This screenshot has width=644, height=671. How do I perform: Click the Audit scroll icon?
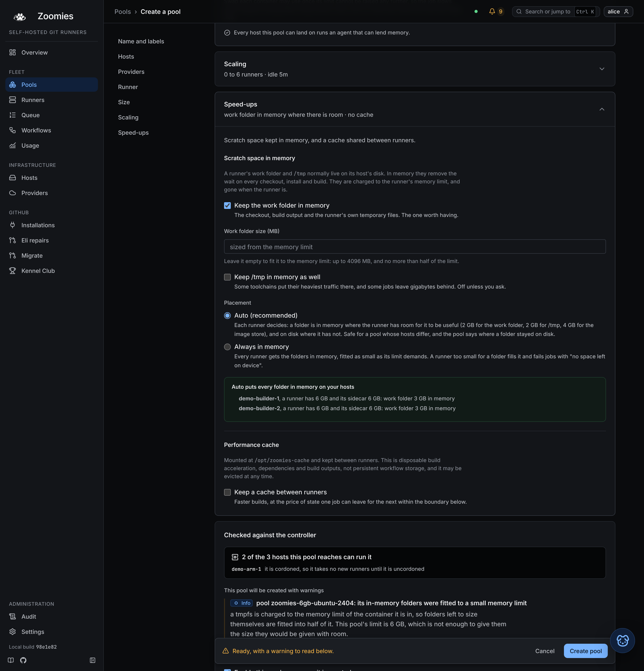(x=13, y=617)
